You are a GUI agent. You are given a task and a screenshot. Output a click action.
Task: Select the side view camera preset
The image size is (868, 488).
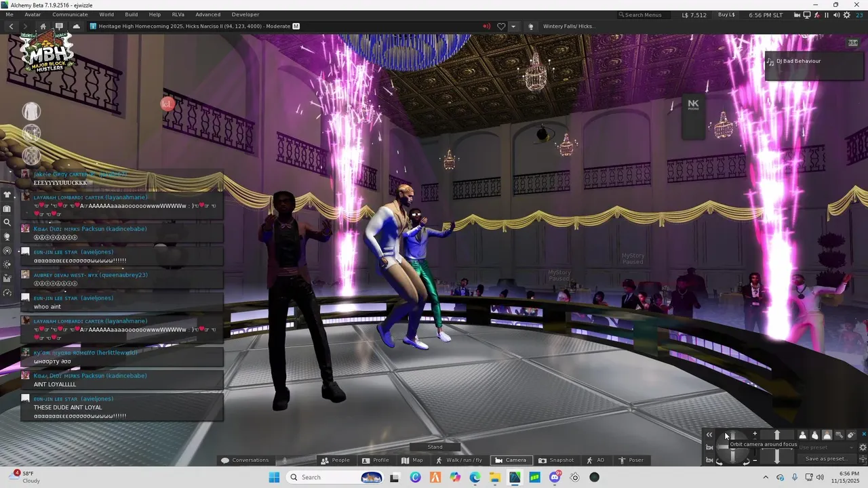coord(815,435)
